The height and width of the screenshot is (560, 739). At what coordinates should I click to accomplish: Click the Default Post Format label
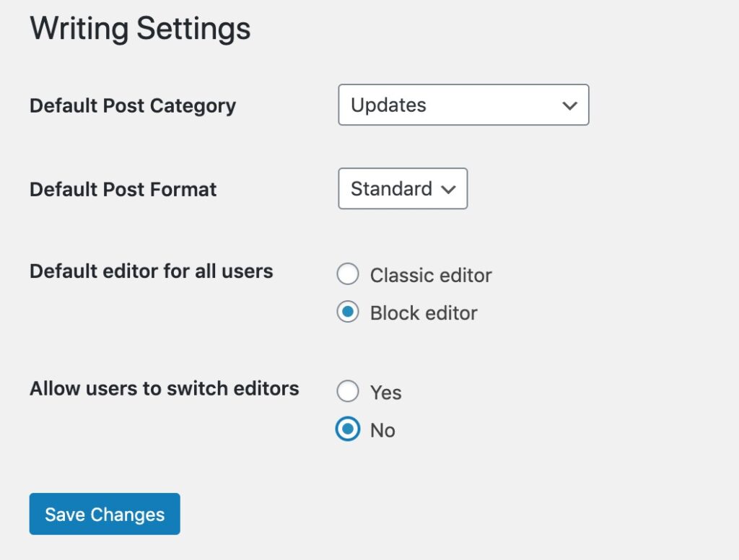123,190
